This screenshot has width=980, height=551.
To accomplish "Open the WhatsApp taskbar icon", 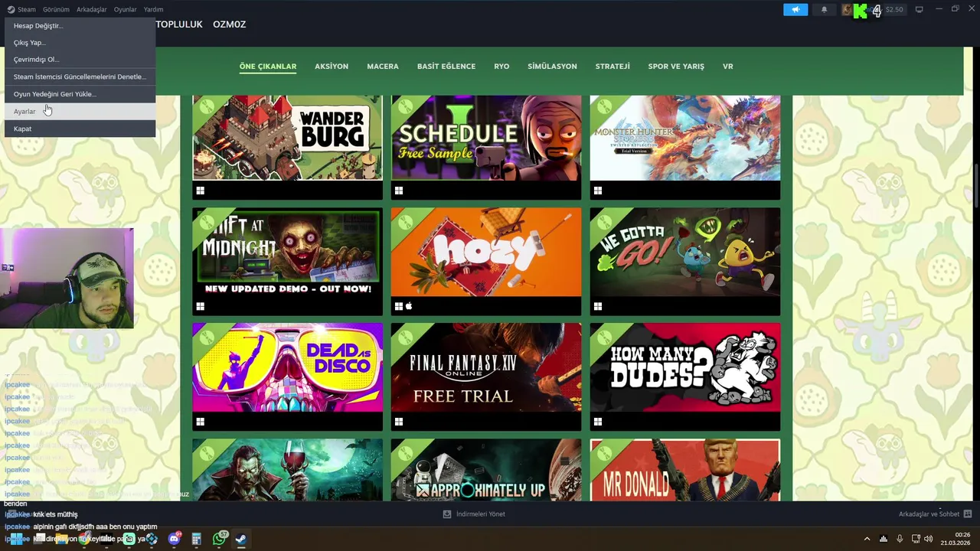I will [220, 539].
